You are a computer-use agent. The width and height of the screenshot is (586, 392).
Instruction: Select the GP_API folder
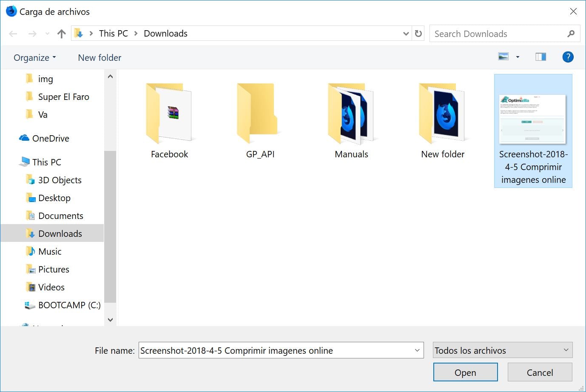pyautogui.click(x=260, y=114)
